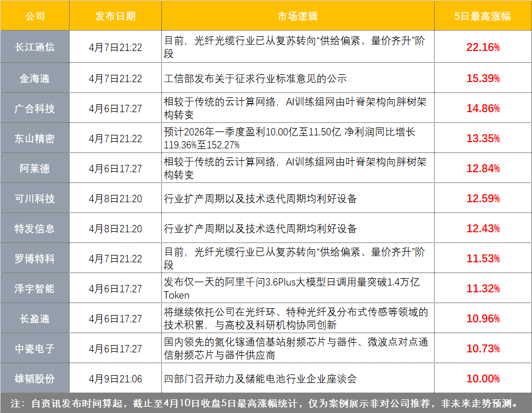Select the 长盈通 company cell

pyautogui.click(x=35, y=318)
